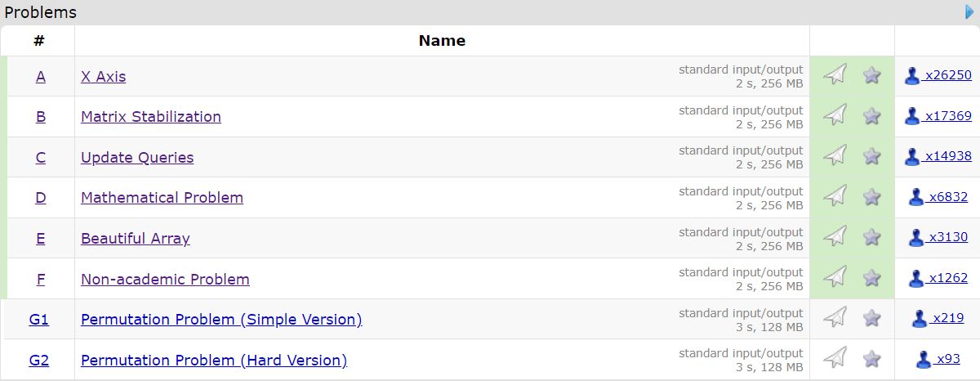Submit icon for Permutation Problem (Hard Version)
Image resolution: width=980 pixels, height=381 pixels.
tap(835, 359)
